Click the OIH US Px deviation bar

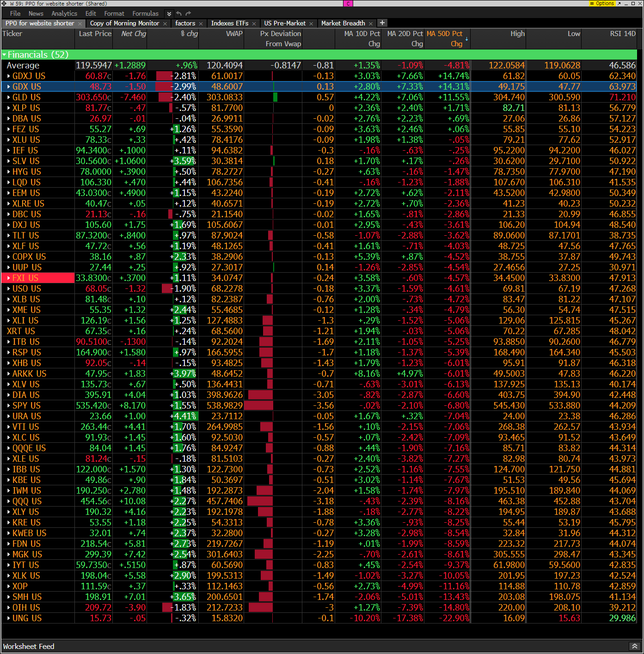pos(261,608)
